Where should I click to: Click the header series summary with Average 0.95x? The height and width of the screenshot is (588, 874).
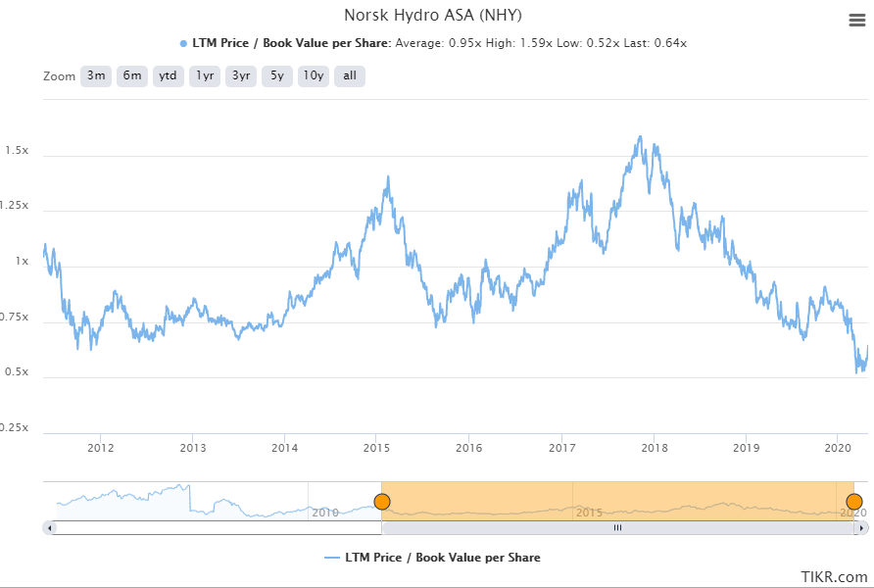433,43
